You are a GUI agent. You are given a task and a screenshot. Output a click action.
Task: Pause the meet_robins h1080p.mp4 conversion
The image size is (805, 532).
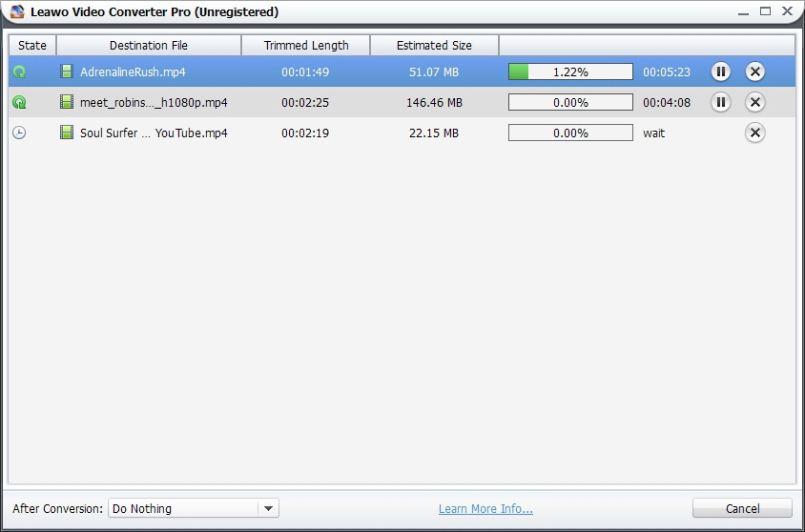pyautogui.click(x=721, y=102)
